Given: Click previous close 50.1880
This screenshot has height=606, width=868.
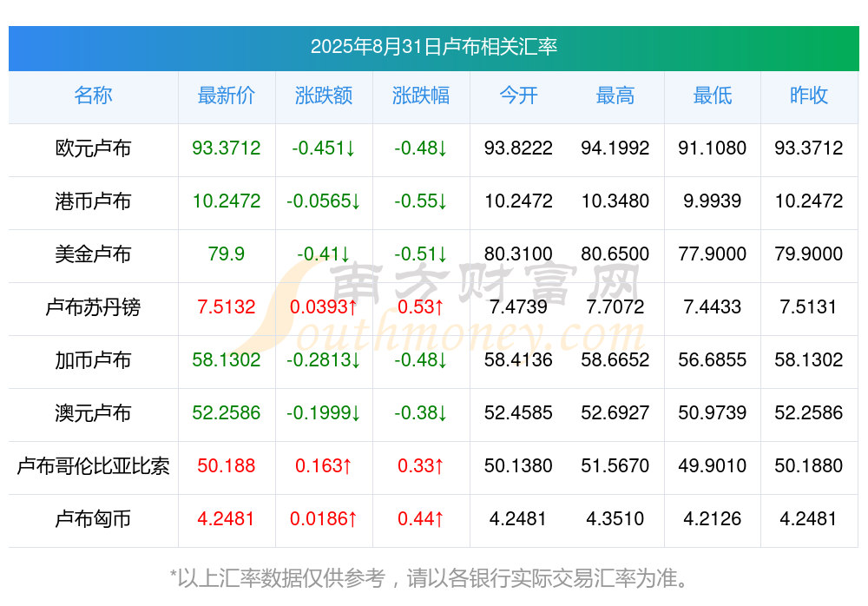Looking at the screenshot, I should point(809,466).
